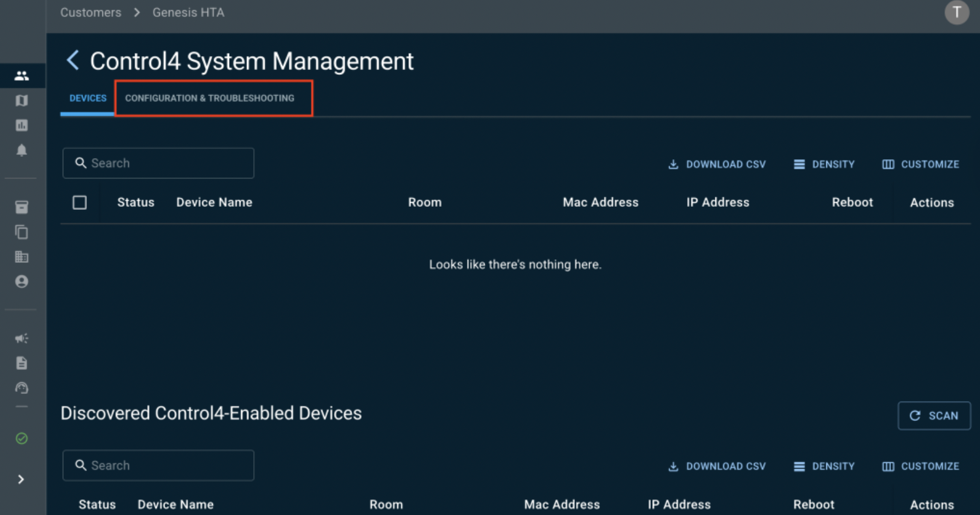Image resolution: width=980 pixels, height=515 pixels.
Task: Open Genesis HTA breadcrumb
Action: click(x=188, y=13)
